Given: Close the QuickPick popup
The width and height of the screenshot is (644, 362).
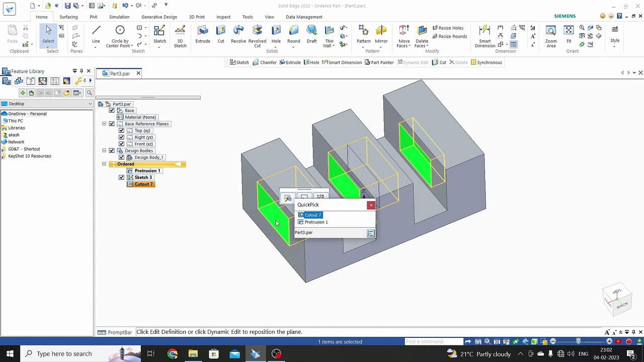Looking at the screenshot, I should point(371,205).
